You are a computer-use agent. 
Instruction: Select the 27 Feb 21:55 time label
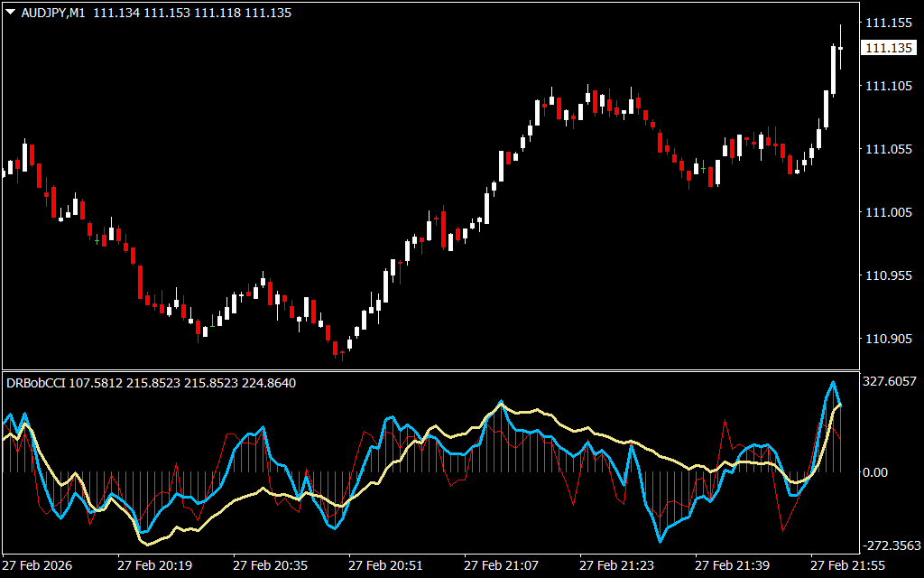pos(847,564)
